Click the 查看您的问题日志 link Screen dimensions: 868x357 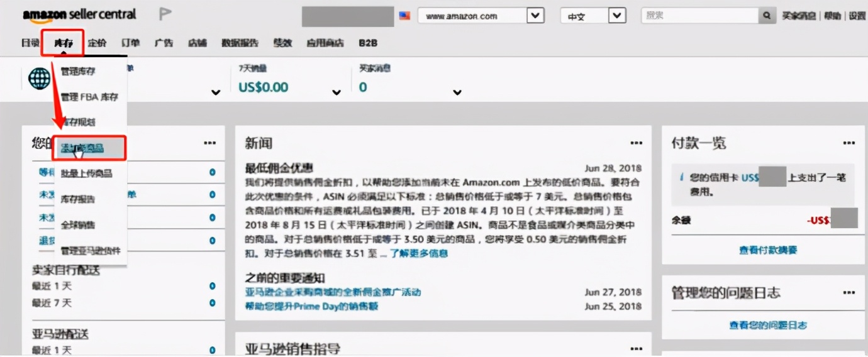pos(768,326)
